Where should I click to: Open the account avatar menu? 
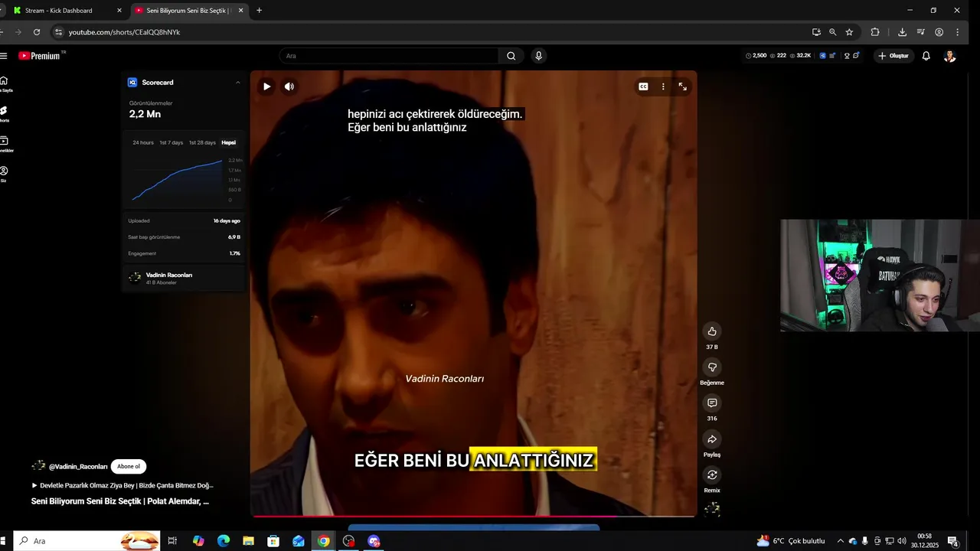(949, 56)
